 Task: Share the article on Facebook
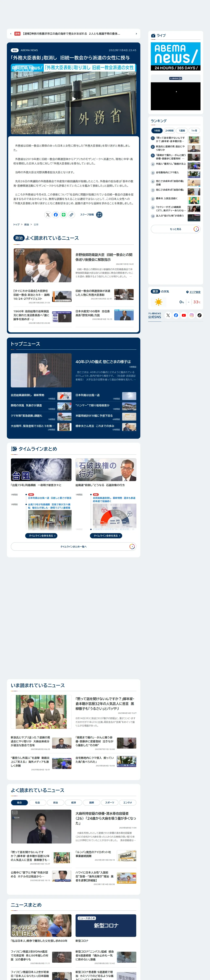(x=56, y=215)
